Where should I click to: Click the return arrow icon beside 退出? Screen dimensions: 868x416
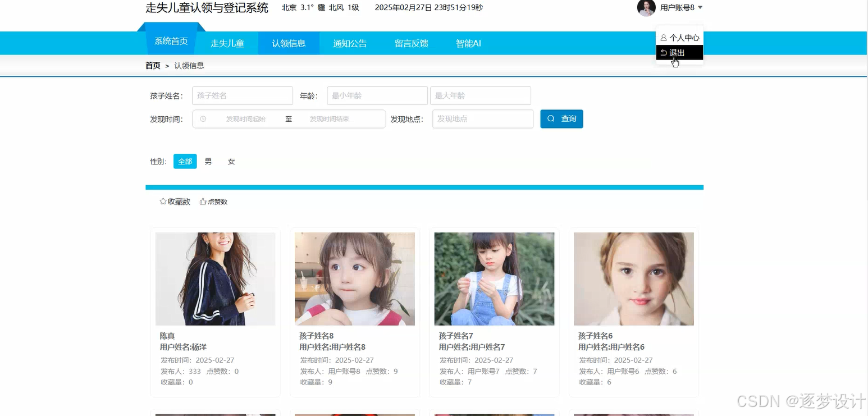click(664, 52)
